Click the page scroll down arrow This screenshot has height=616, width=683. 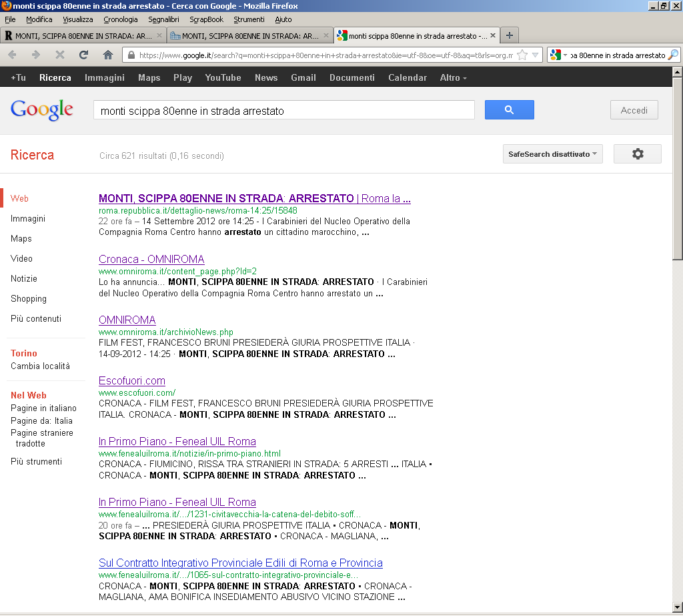tap(677, 607)
